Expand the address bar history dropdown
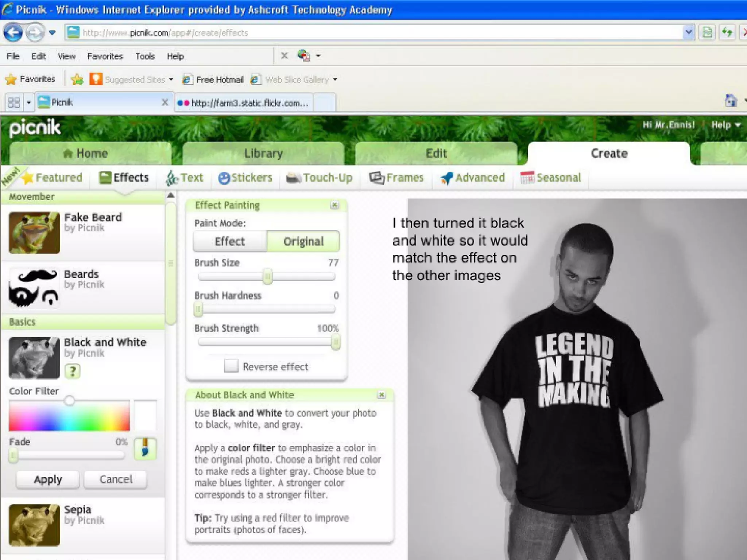Viewport: 747px width, 560px height. point(688,33)
